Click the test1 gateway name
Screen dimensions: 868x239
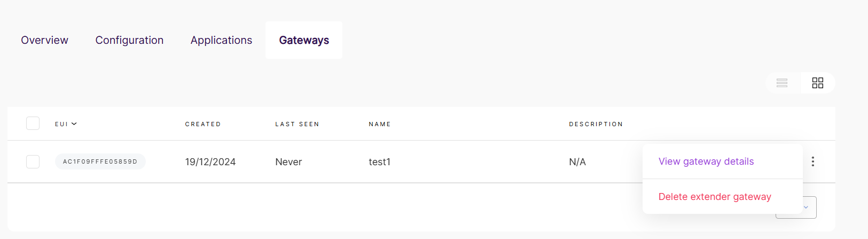point(380,162)
